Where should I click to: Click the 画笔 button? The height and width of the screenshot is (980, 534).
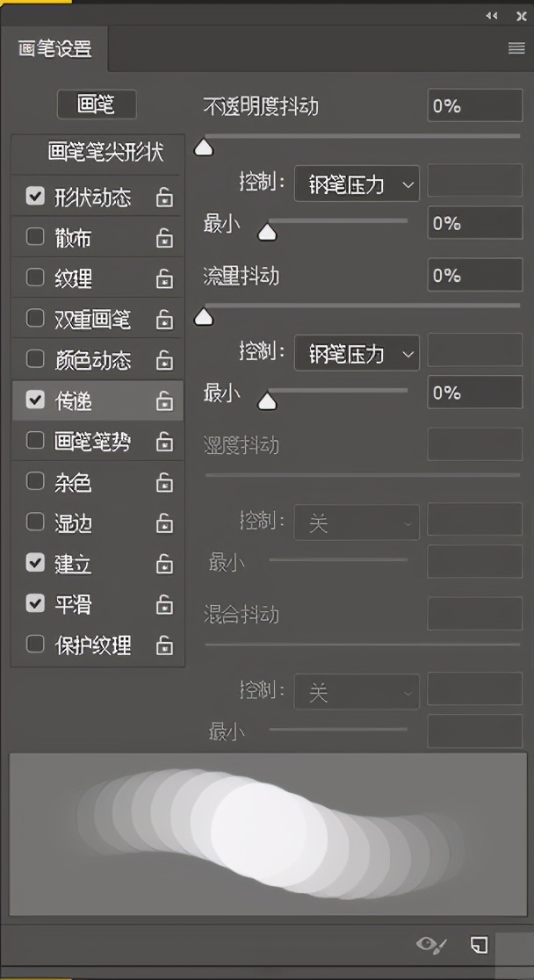[x=97, y=104]
